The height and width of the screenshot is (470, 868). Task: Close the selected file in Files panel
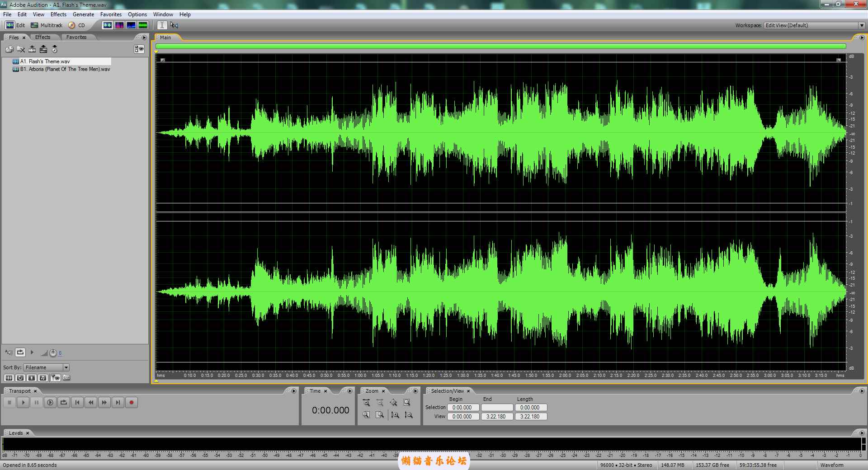pyautogui.click(x=21, y=49)
